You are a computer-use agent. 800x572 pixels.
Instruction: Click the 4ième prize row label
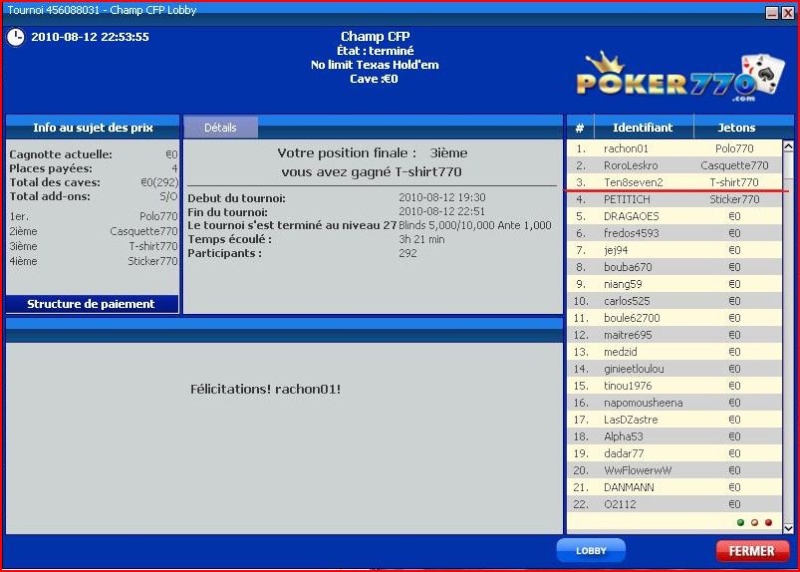[x=23, y=261]
